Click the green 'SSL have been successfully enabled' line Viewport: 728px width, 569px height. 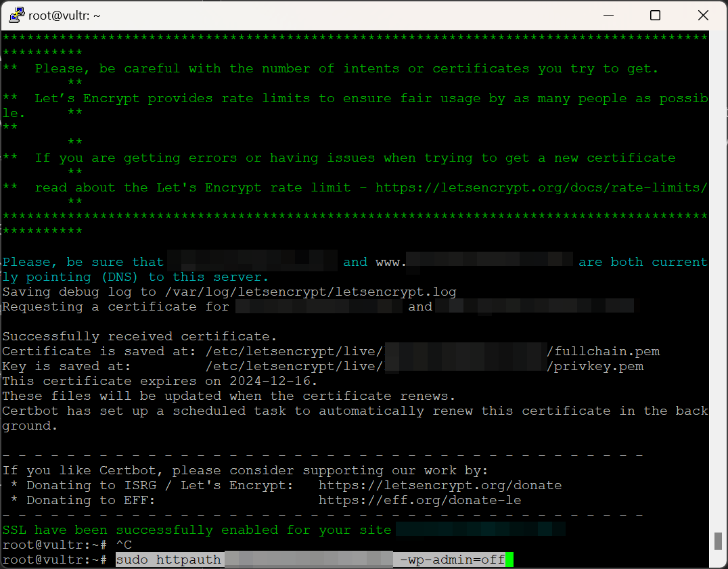click(196, 530)
